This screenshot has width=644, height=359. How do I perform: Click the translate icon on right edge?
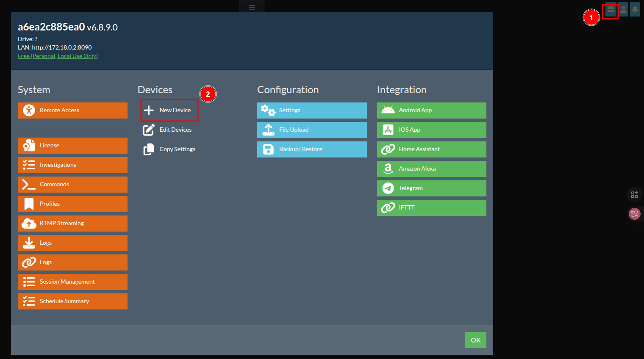(634, 214)
